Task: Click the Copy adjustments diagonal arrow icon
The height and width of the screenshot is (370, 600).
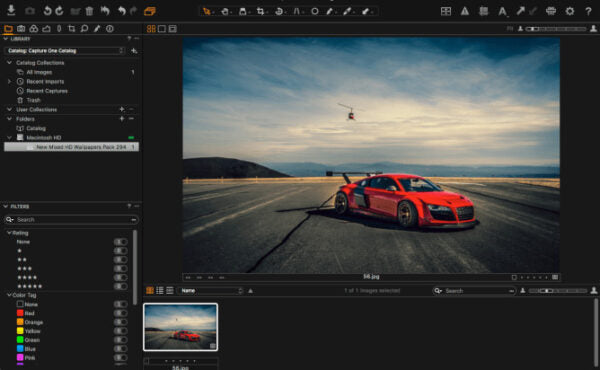Action: click(520, 11)
